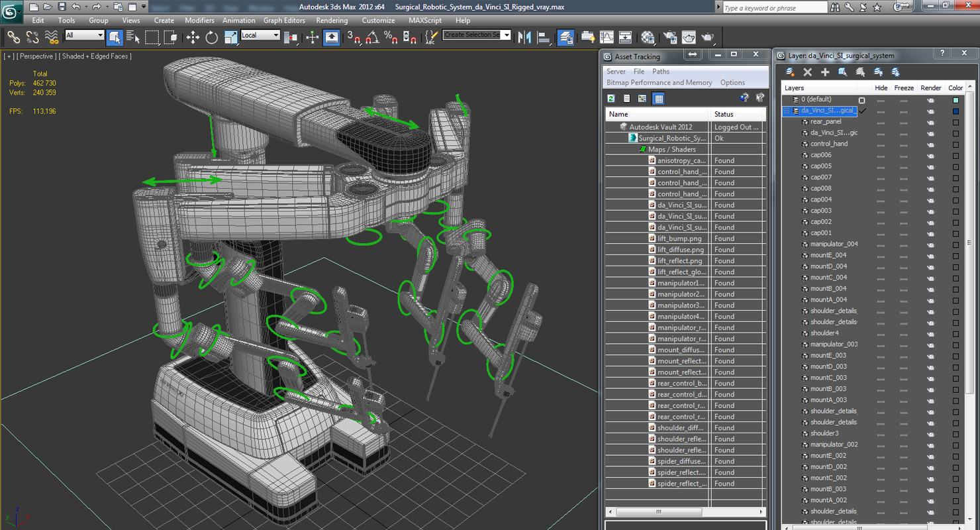Viewport: 980px width, 530px height.
Task: Click the Select and Manipulate tool
Action: (313, 37)
